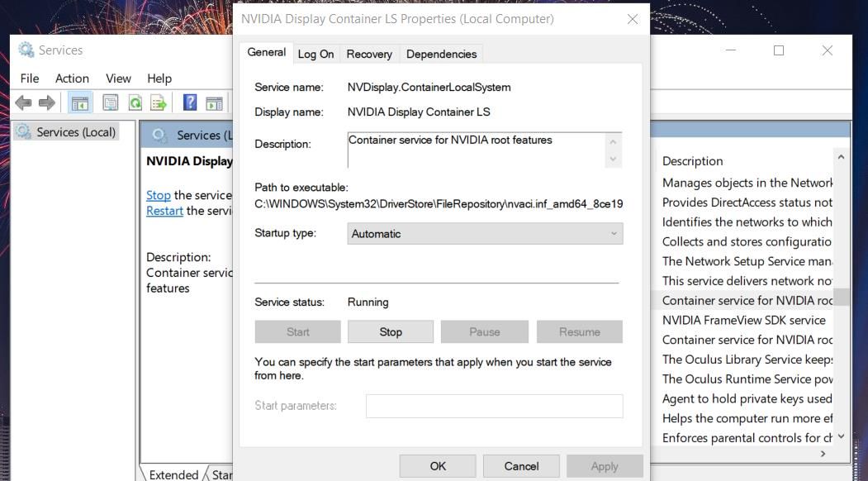Toggle the Show/Hide Action Pane icon

click(215, 103)
